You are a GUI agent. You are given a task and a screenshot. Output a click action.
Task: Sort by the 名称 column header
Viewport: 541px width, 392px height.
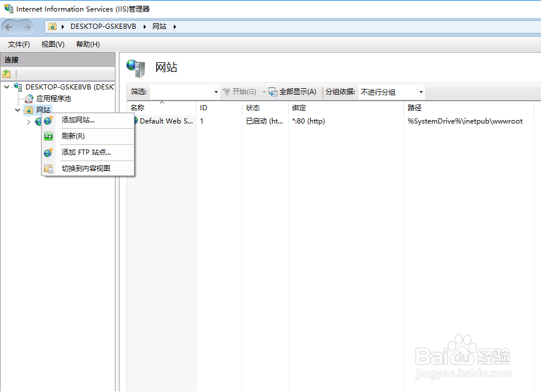click(162, 107)
